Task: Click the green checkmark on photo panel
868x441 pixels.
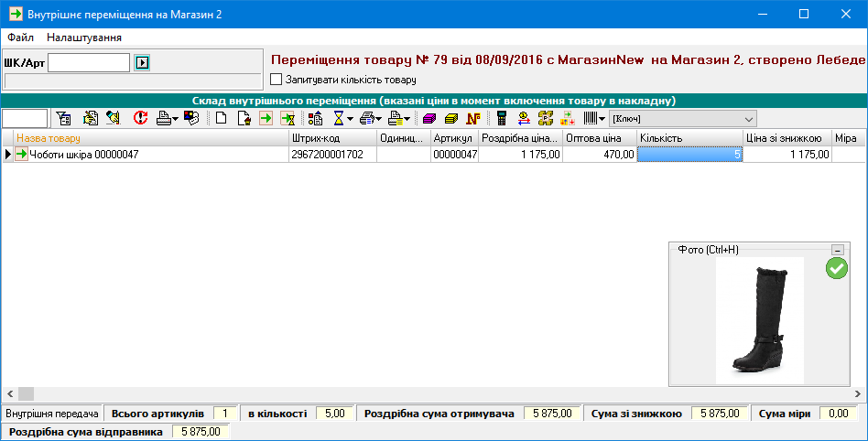Action: 836,268
